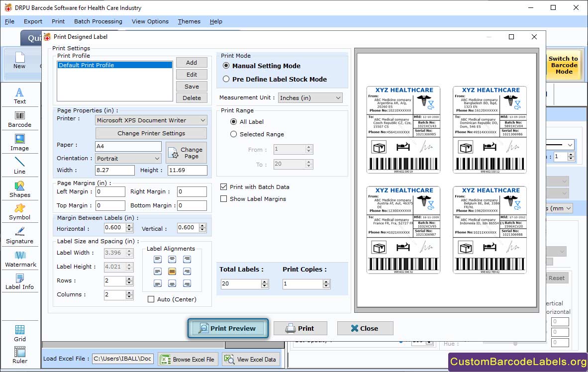Click the Save print profile button
The image size is (588, 372).
click(192, 86)
